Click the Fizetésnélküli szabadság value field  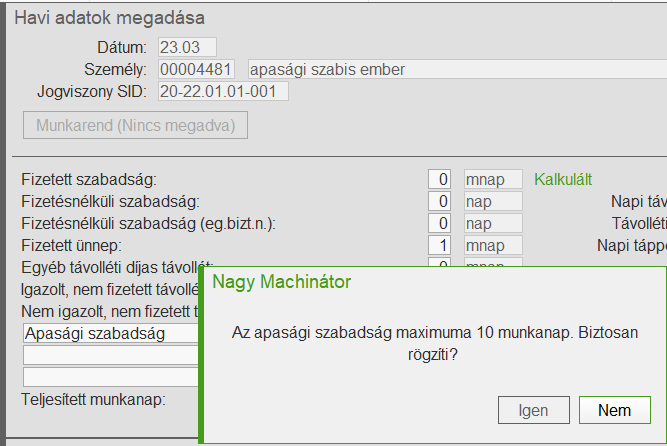pyautogui.click(x=439, y=201)
